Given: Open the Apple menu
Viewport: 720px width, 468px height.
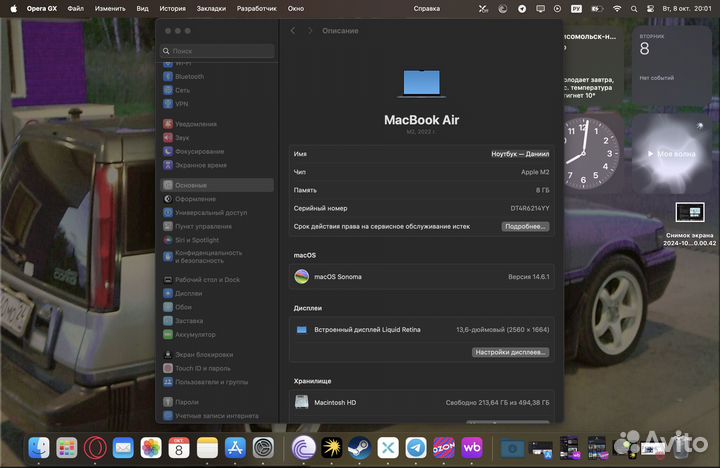Looking at the screenshot, I should pos(14,8).
